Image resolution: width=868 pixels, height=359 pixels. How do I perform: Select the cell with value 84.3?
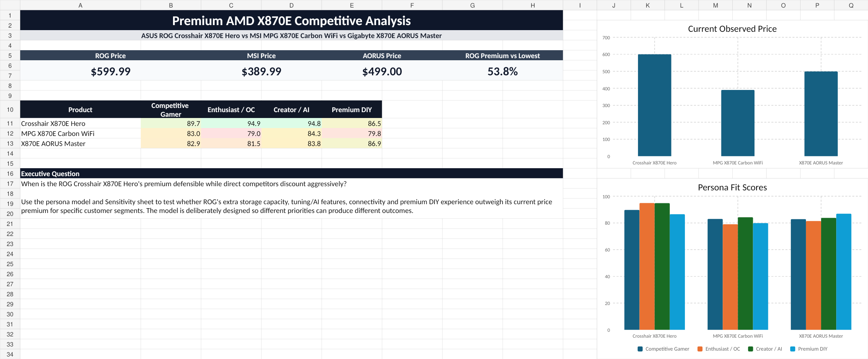292,133
